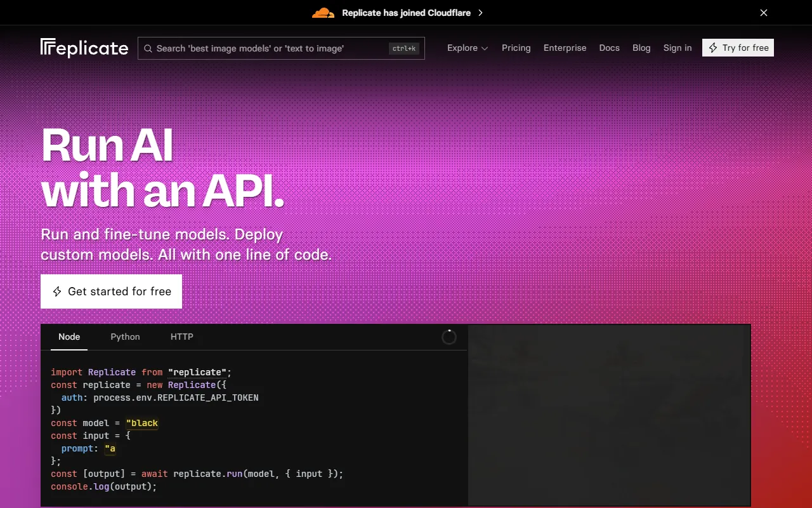
Task: Switch to the Python code tab
Action: point(125,337)
